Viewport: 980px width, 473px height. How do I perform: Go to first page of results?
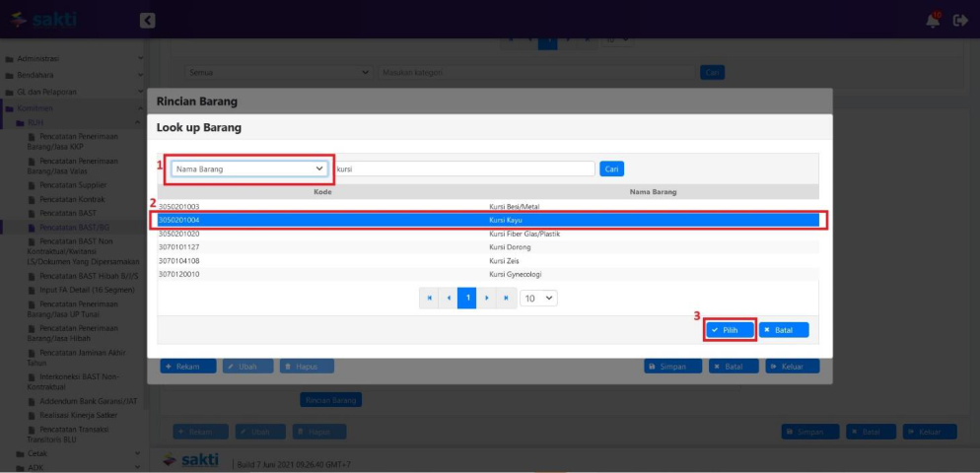click(430, 297)
